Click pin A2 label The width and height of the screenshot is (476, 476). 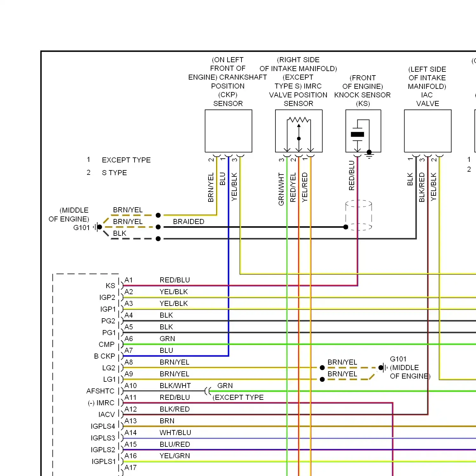click(129, 292)
